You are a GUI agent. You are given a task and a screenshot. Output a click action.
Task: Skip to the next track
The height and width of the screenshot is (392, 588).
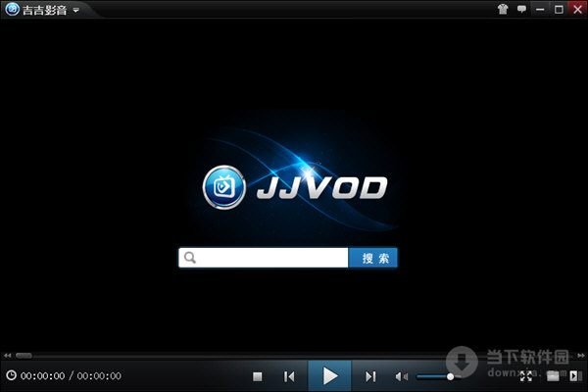pos(370,376)
